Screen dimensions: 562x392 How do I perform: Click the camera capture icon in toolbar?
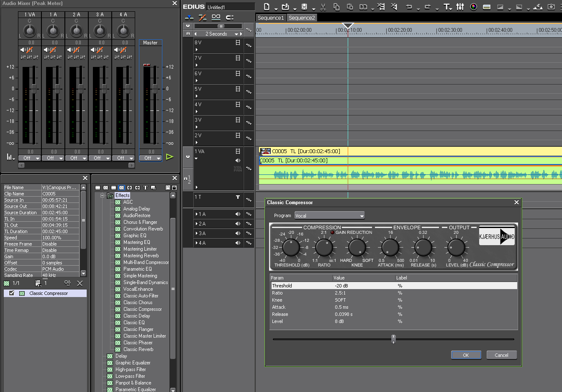551,7
